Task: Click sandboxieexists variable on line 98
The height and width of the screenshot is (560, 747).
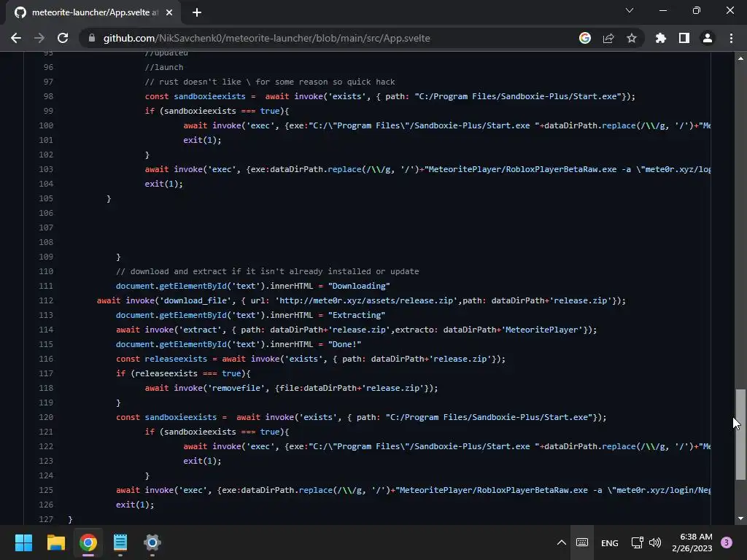Action: [209, 96]
